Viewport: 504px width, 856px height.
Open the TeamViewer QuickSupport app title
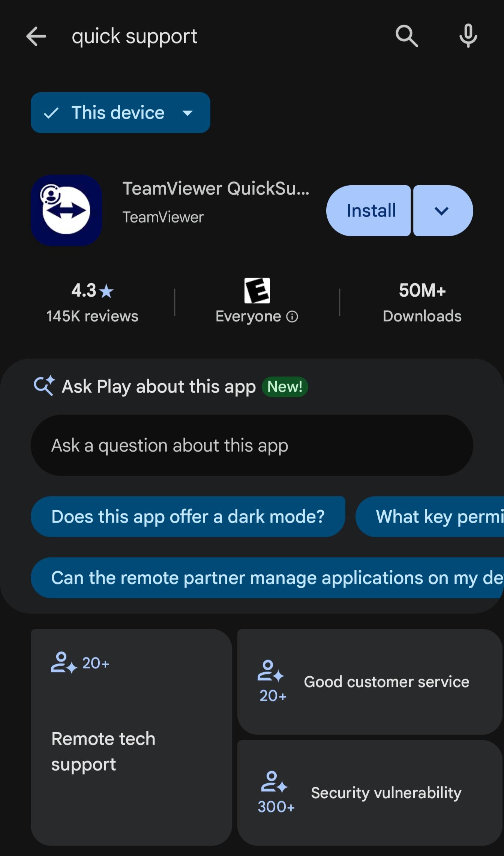tap(216, 188)
